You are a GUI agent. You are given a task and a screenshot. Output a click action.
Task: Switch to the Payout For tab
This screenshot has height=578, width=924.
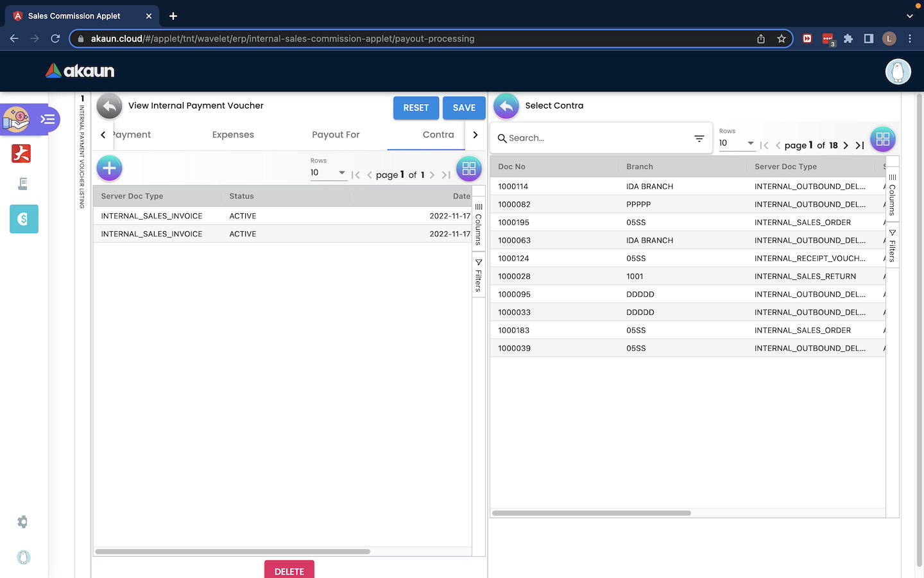[336, 135]
